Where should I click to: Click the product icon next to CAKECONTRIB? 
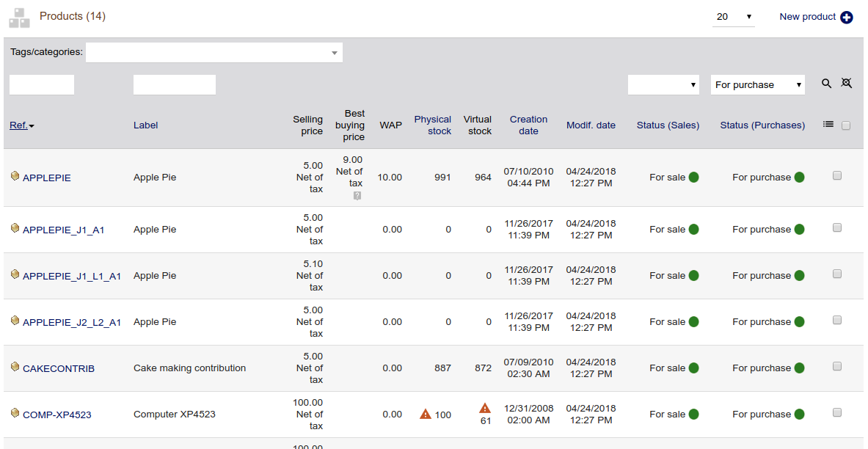(15, 367)
